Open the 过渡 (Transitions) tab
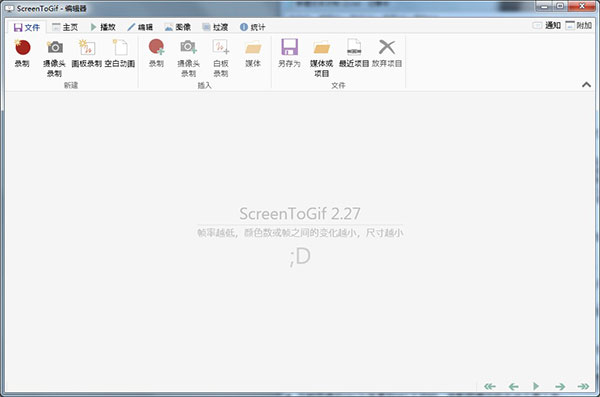 [x=215, y=27]
